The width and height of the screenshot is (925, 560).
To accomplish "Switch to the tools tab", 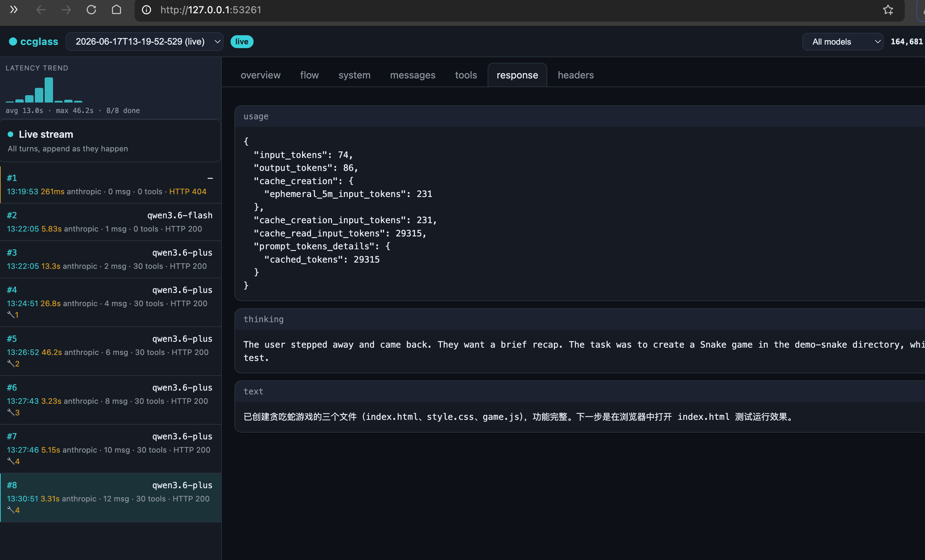I will [x=466, y=75].
